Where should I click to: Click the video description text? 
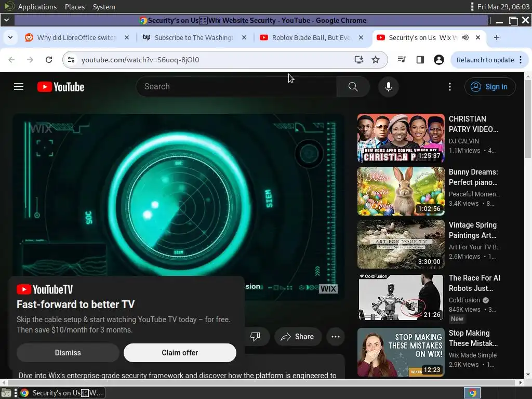178,375
